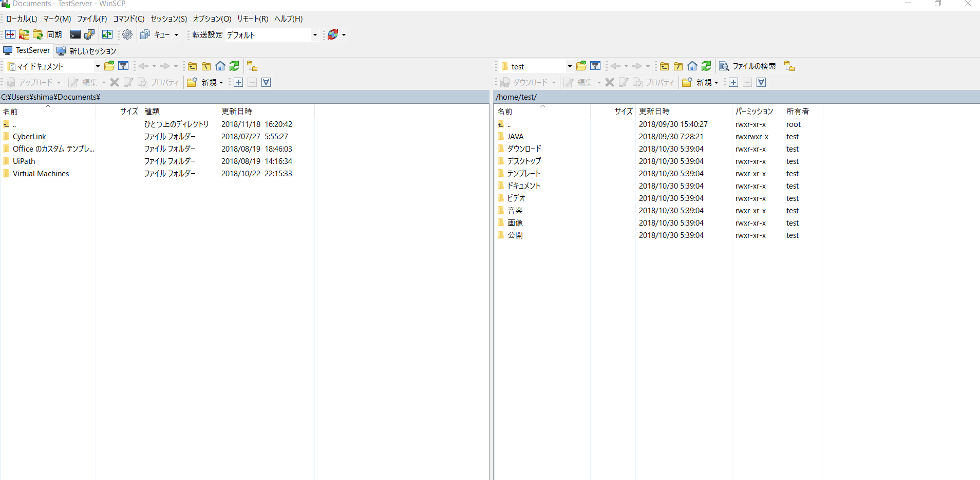The height and width of the screenshot is (480, 980).
Task: Toggle selection with the plus selection icon
Action: [238, 82]
